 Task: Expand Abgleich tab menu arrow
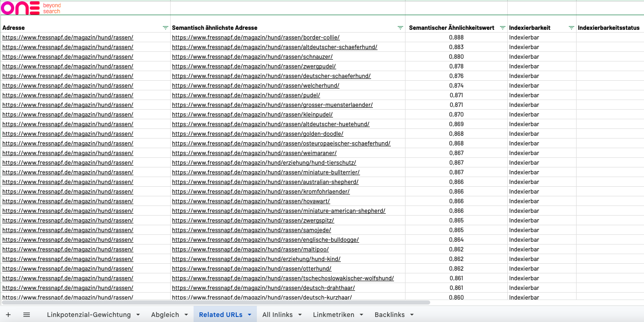click(x=186, y=315)
